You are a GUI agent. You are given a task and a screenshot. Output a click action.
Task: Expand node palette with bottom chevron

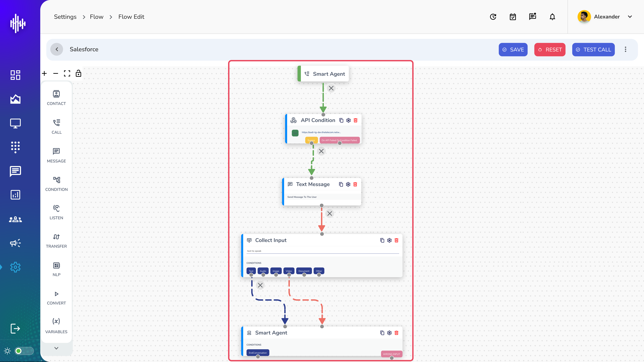pyautogui.click(x=56, y=348)
